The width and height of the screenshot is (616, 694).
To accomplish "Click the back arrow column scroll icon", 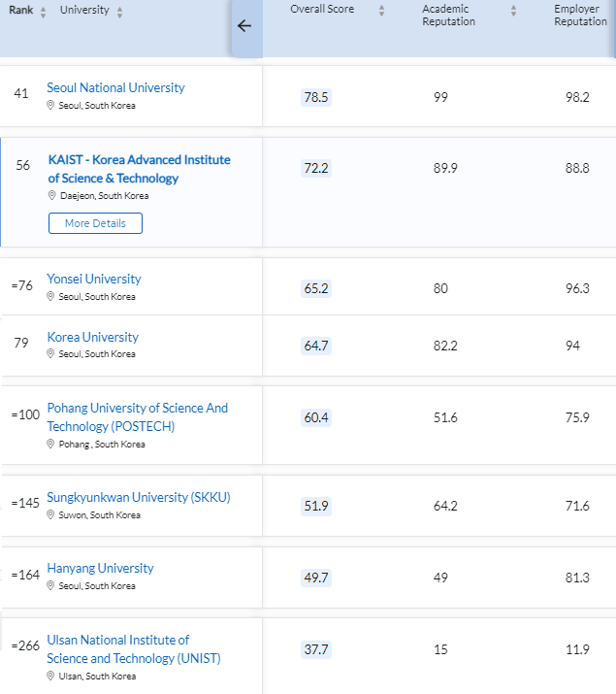I will [x=244, y=25].
